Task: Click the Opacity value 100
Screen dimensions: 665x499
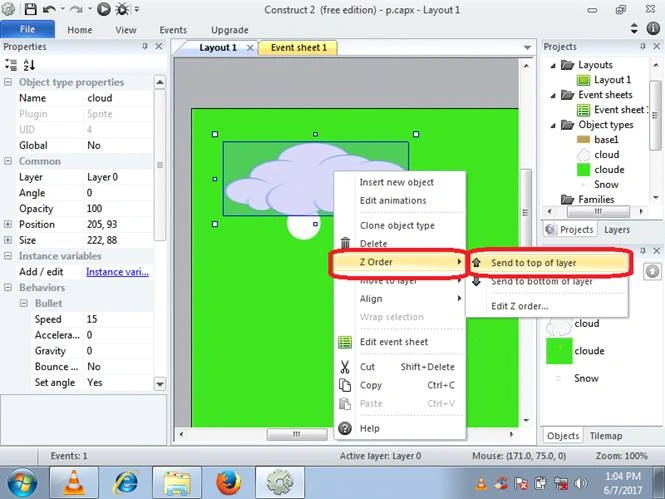Action: (x=119, y=209)
